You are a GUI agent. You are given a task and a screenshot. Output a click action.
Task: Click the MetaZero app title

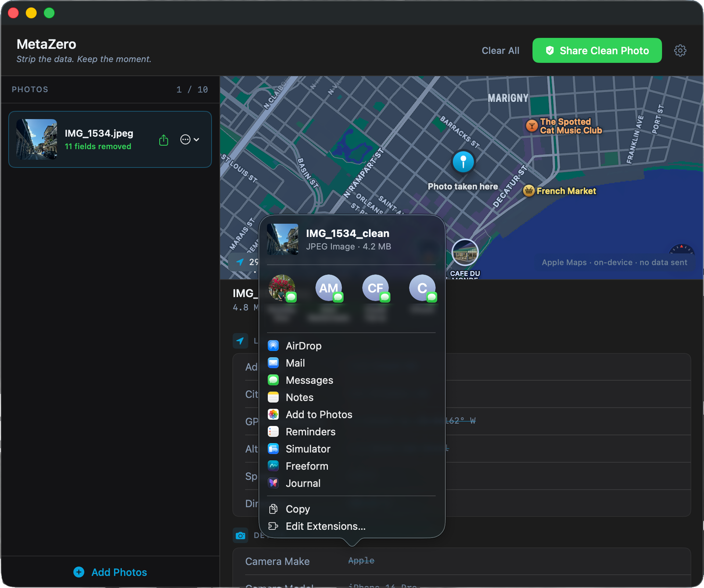46,44
